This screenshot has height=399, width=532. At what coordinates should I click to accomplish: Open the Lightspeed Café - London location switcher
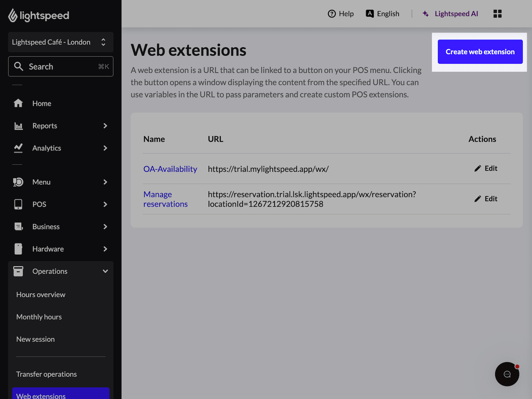pos(61,42)
